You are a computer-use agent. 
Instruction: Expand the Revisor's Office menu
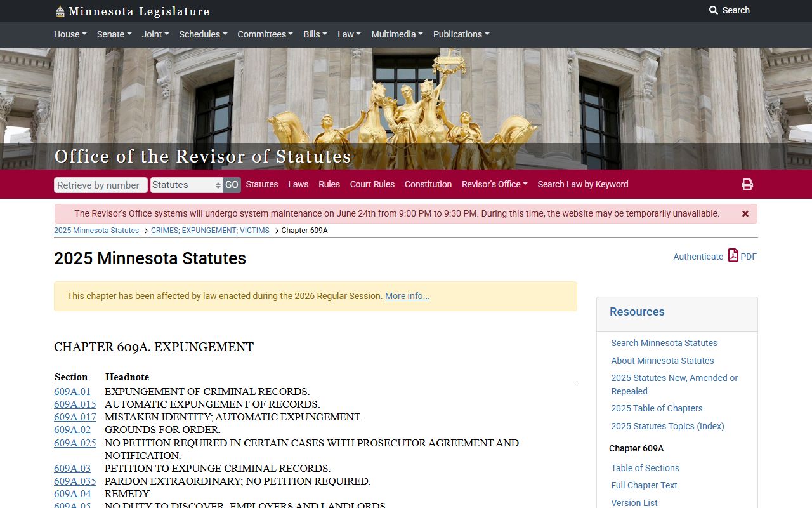[x=495, y=184]
